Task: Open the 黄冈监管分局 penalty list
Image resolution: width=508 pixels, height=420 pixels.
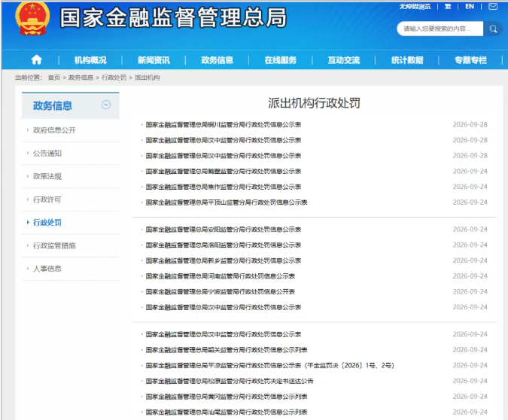Action: pyautogui.click(x=227, y=397)
